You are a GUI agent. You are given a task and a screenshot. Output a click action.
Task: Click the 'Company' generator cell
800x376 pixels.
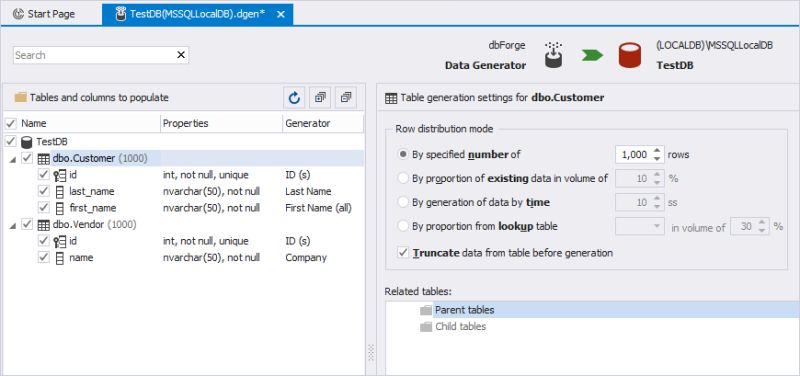[x=306, y=258]
